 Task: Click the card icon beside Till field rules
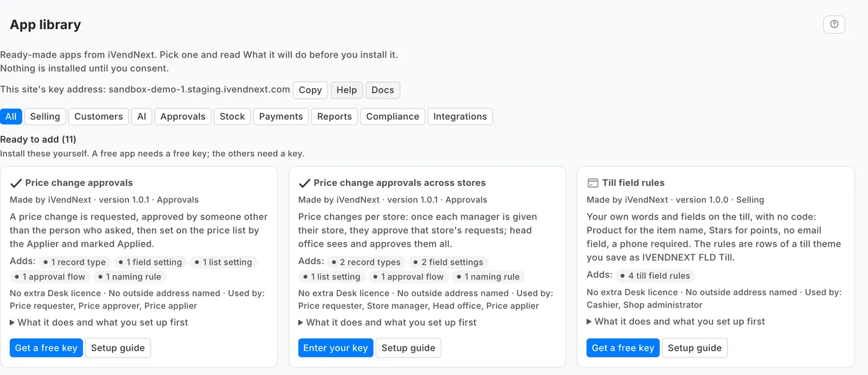click(593, 183)
